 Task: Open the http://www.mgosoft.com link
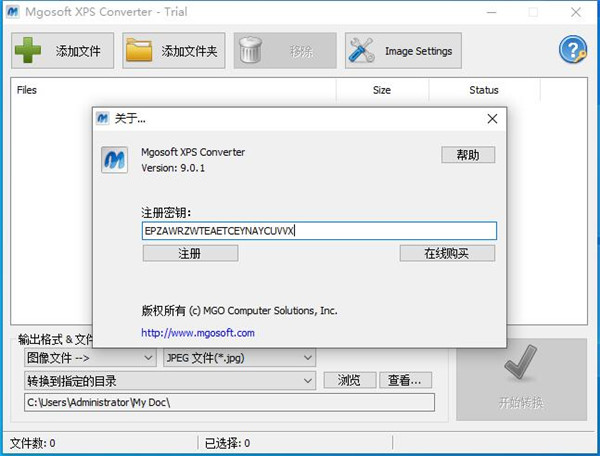[198, 333]
